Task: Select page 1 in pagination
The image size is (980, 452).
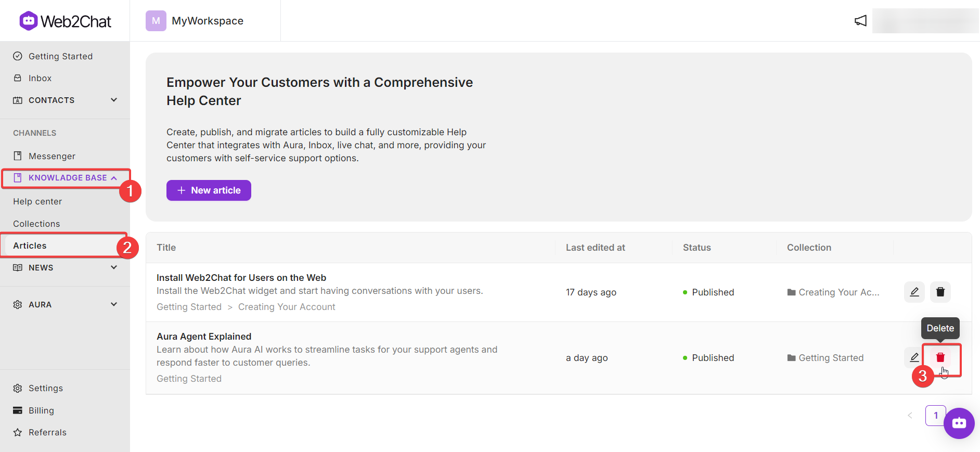Action: [935, 415]
